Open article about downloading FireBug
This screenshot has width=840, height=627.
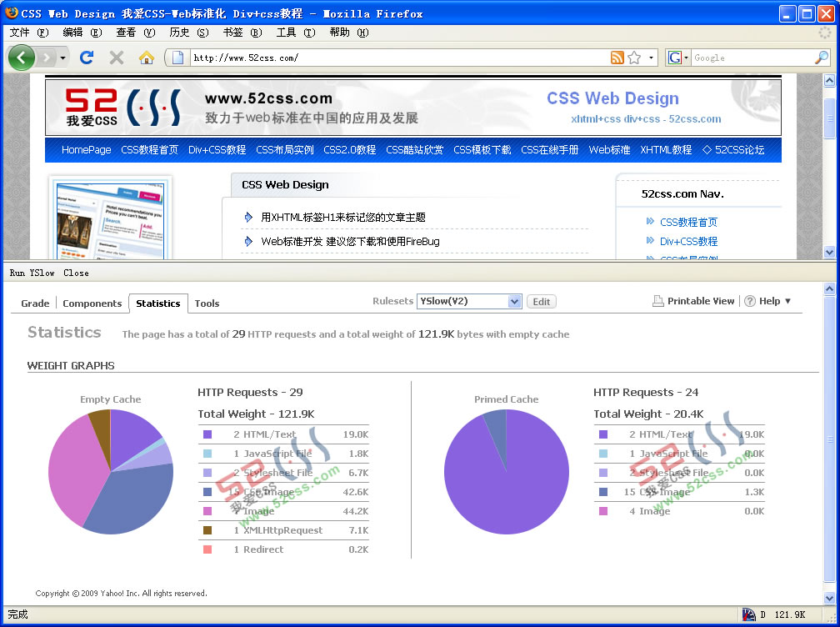coord(350,242)
